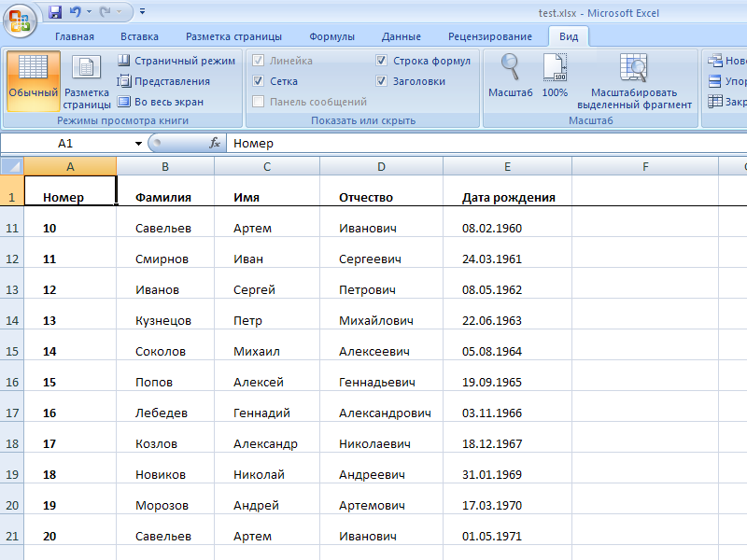747x560 pixels.
Task: Select the cell with surname Морозов
Action: 165,498
